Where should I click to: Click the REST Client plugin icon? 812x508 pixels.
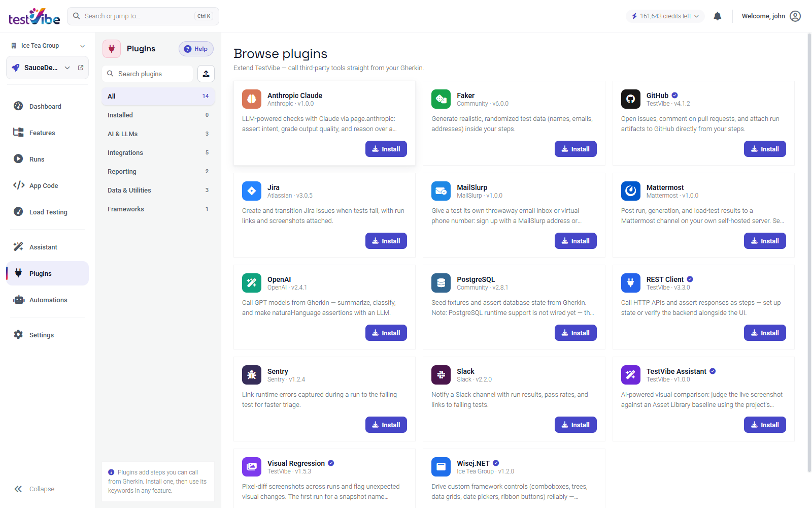click(x=631, y=283)
